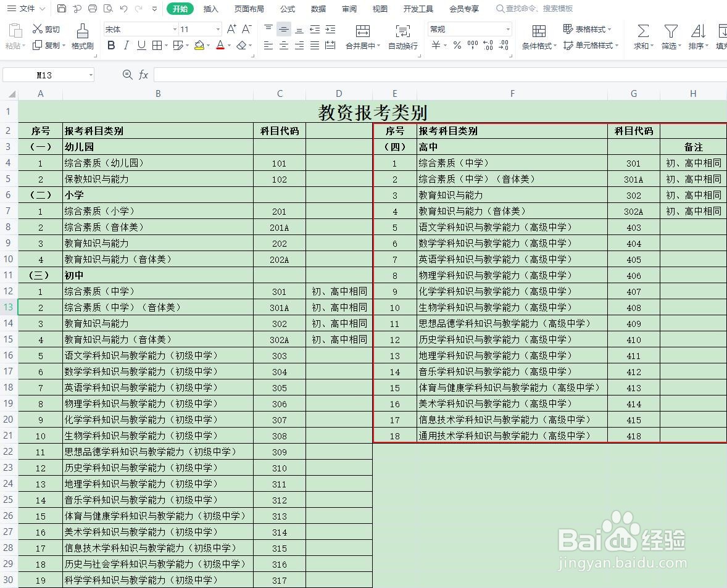
Task: Toggle italic formatting on the selection
Action: click(125, 46)
